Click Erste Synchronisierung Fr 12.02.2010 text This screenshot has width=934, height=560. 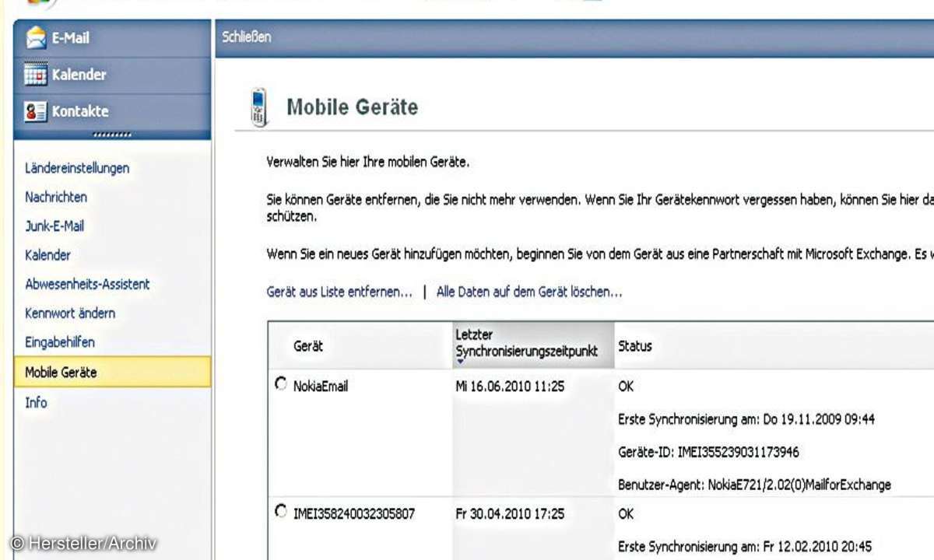(x=745, y=547)
